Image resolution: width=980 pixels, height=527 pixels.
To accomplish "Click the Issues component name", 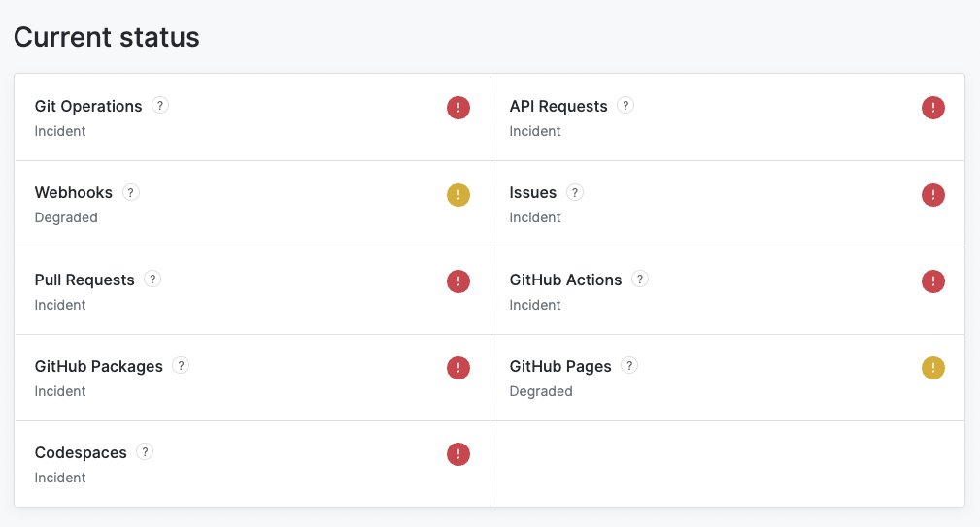I will point(532,192).
